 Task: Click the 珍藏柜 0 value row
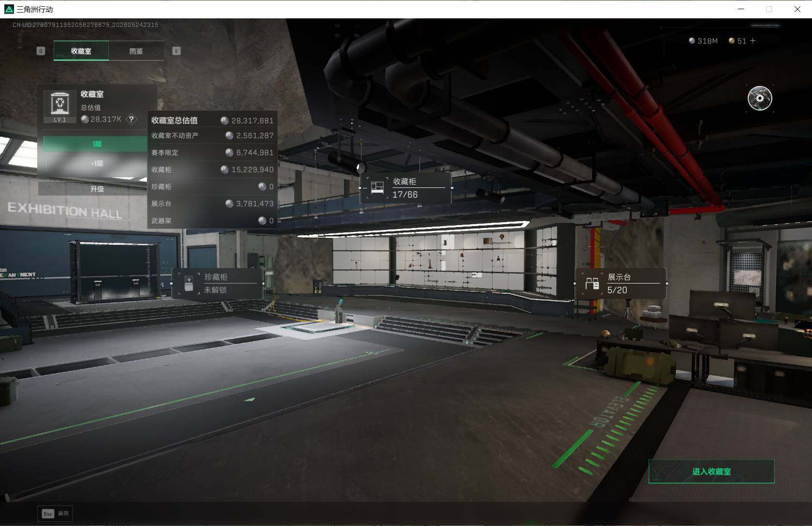[x=212, y=186]
